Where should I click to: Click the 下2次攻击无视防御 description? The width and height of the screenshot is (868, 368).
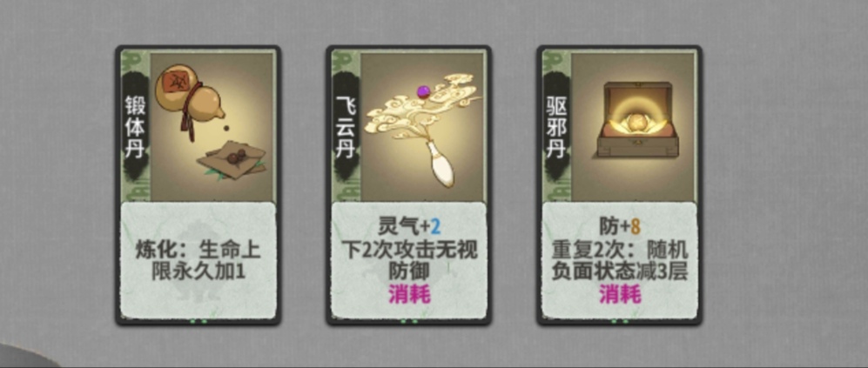(x=409, y=260)
